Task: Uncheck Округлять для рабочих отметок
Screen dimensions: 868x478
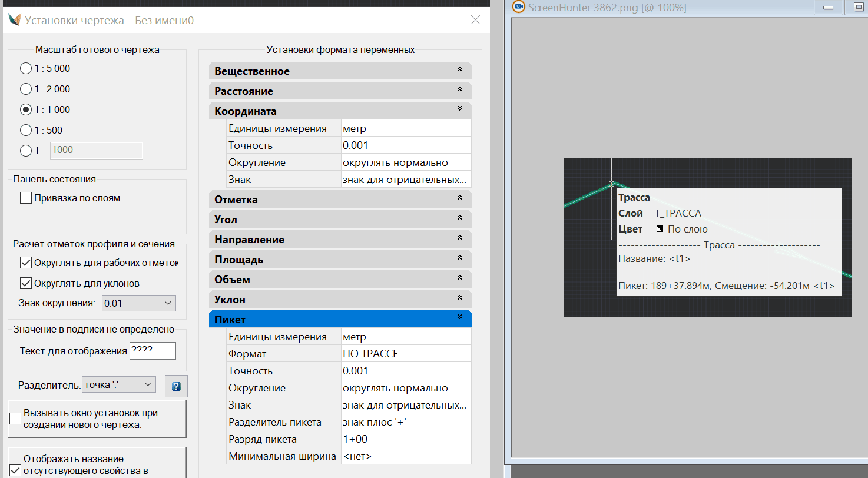Action: click(26, 263)
